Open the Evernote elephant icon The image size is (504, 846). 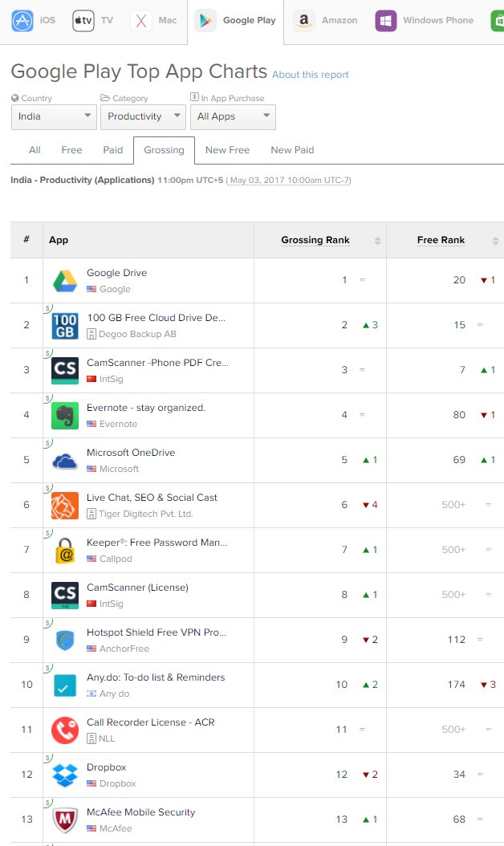65,416
